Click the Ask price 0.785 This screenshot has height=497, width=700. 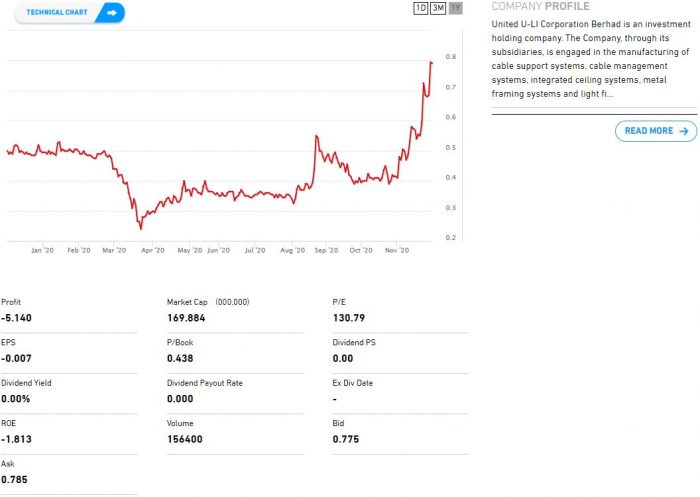pyautogui.click(x=14, y=480)
